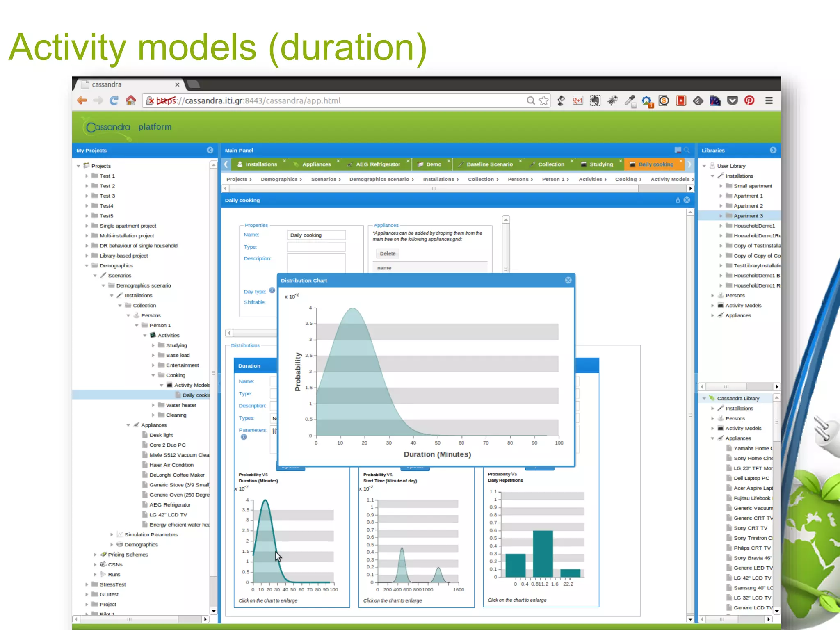Image resolution: width=840 pixels, height=630 pixels.
Task: Bookmark the page with the star icon
Action: coord(544,100)
